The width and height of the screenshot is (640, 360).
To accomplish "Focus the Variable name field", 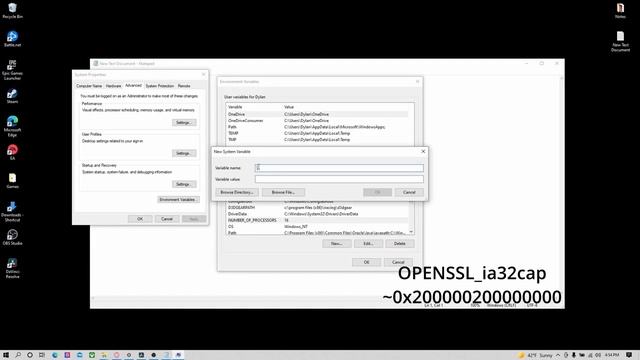I will pyautogui.click(x=339, y=168).
